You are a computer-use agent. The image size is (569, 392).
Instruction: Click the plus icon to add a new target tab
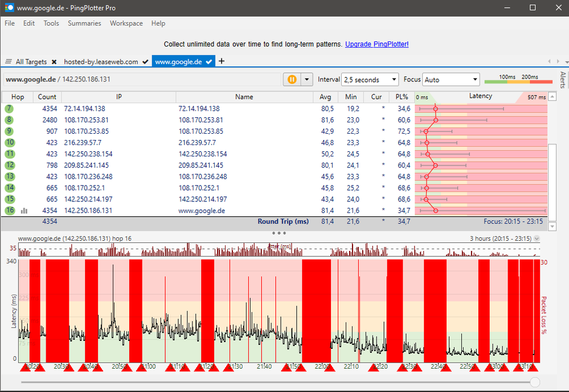222,61
